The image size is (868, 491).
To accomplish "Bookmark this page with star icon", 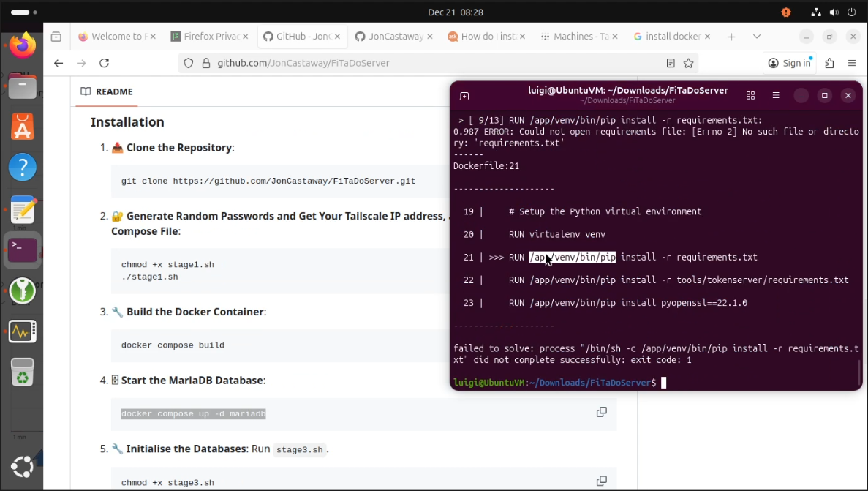I will coord(688,63).
